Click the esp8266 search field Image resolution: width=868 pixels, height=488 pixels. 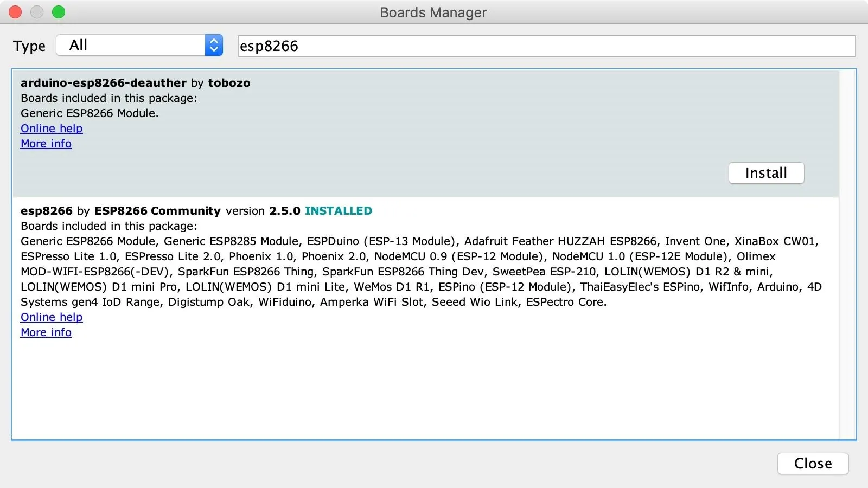(546, 46)
